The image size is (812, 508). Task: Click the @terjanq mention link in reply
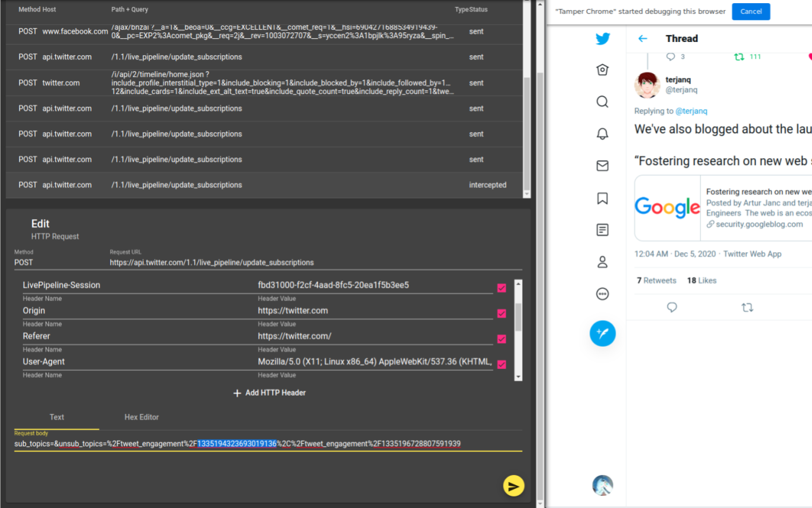[x=691, y=111]
